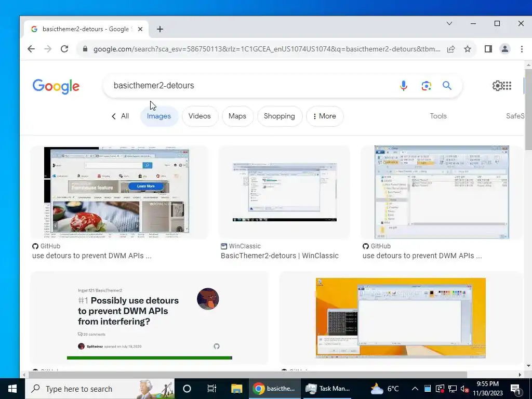Click the taskbar 'Type here to search' box
This screenshot has width=532, height=399.
[100, 389]
